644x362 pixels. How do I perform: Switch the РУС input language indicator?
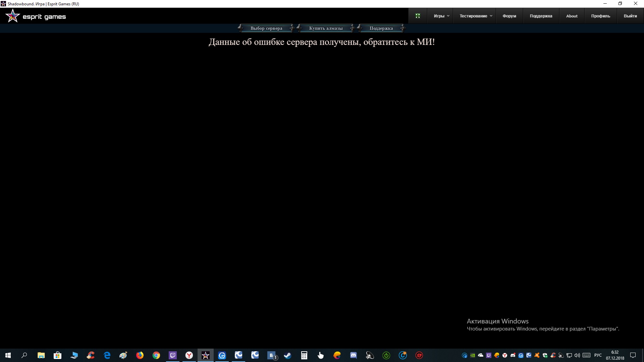click(598, 355)
